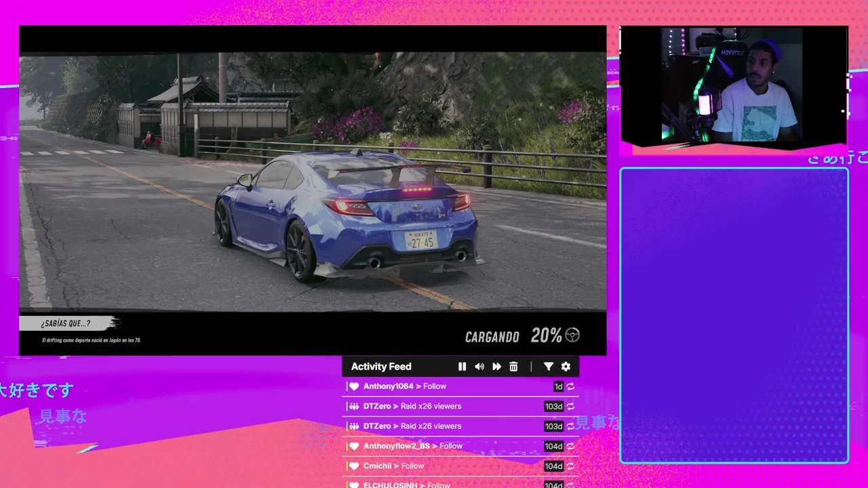The height and width of the screenshot is (488, 868).
Task: Select the Anthonyflow2_BS Follow entry text
Action: 413,446
